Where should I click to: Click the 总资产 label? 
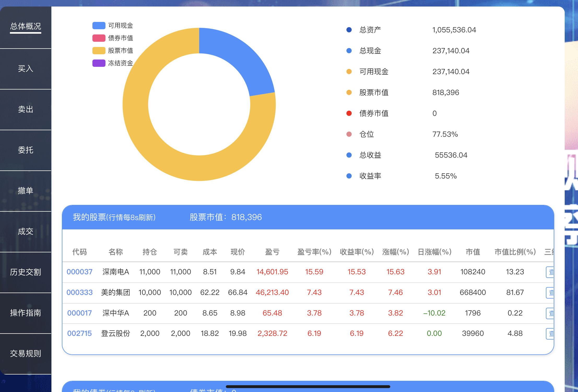[370, 30]
